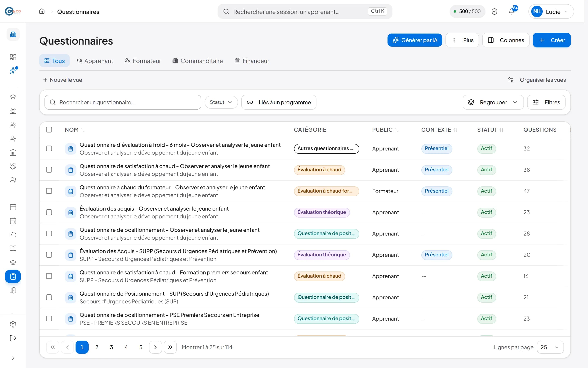This screenshot has width=588, height=368.
Task: Open the sidebar calendar icon
Action: click(13, 207)
